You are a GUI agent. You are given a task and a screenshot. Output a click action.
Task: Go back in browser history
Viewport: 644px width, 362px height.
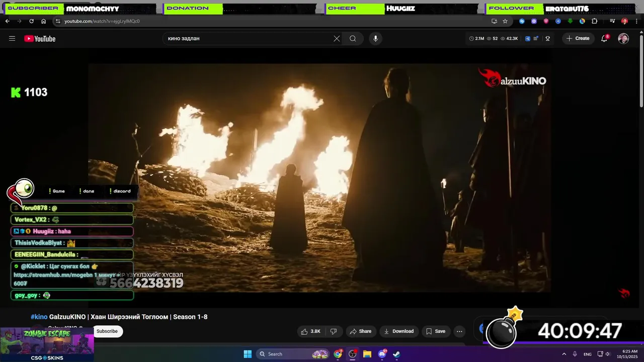pos(7,21)
